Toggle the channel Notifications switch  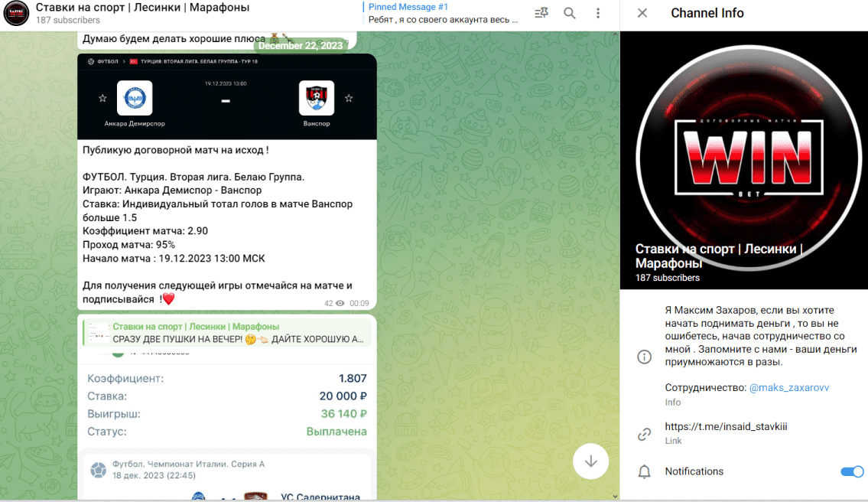[851, 471]
